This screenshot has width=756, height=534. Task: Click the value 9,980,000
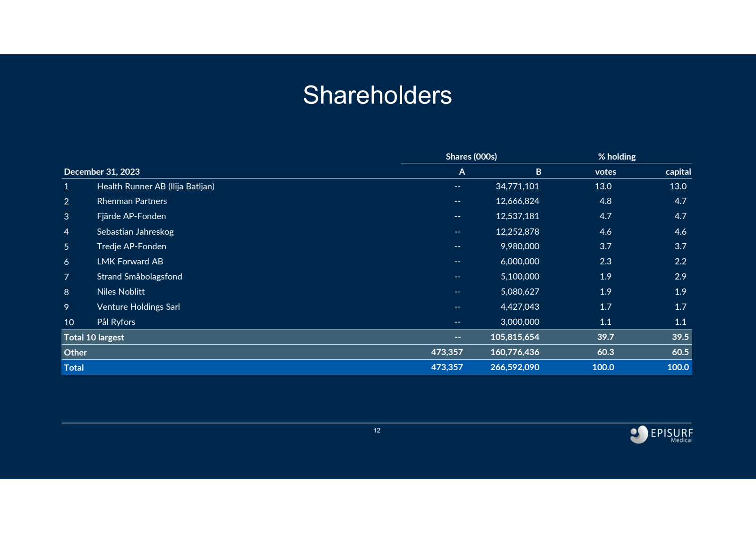(x=520, y=246)
